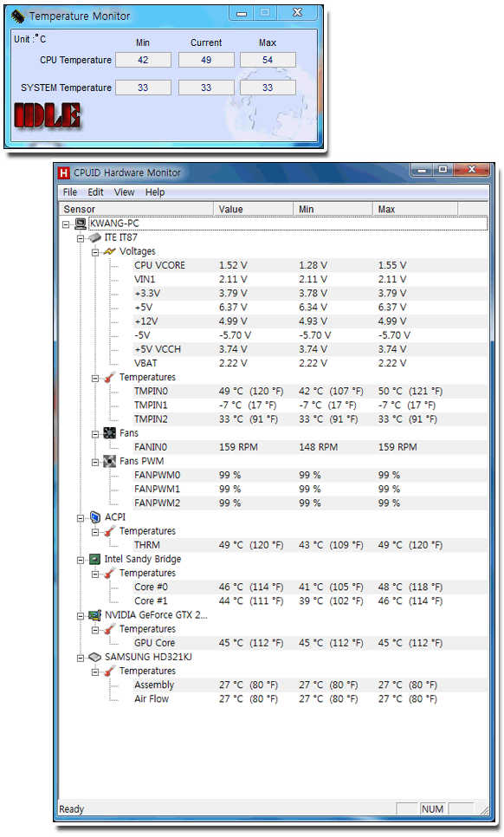504x837 pixels.
Task: Select the TMPIN2 temperature row
Action: [x=310, y=419]
